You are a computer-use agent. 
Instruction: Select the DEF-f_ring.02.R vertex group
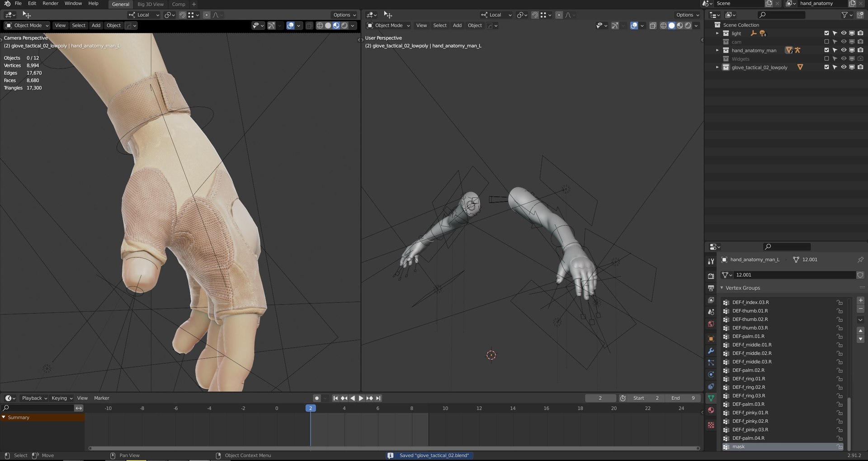[749, 387]
